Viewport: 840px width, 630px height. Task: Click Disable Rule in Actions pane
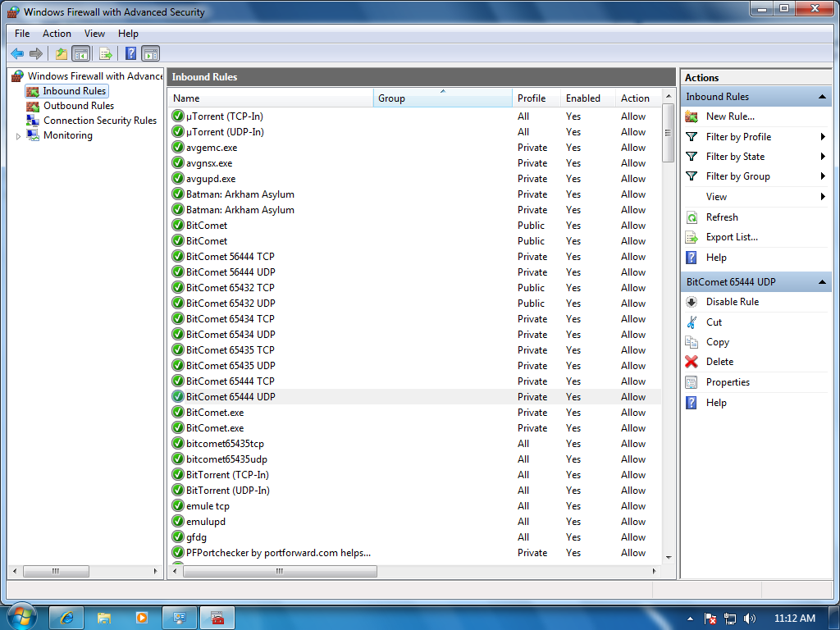(x=733, y=302)
